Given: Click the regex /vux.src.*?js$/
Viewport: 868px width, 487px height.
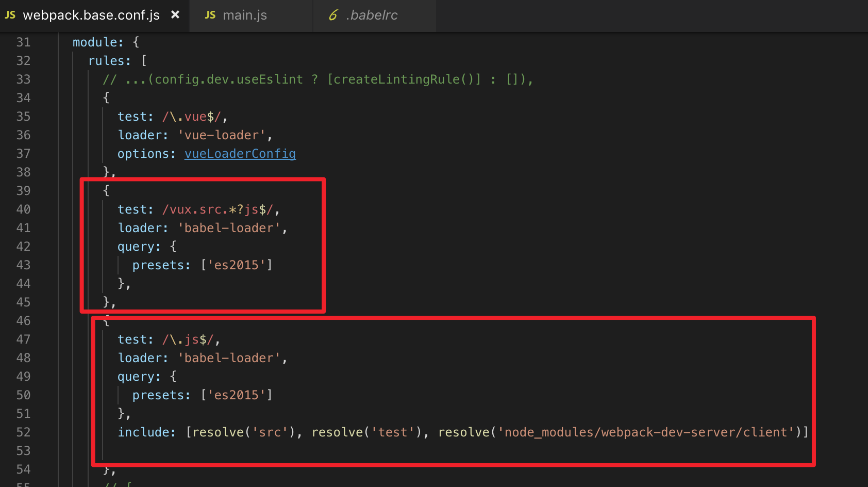Looking at the screenshot, I should pyautogui.click(x=218, y=209).
